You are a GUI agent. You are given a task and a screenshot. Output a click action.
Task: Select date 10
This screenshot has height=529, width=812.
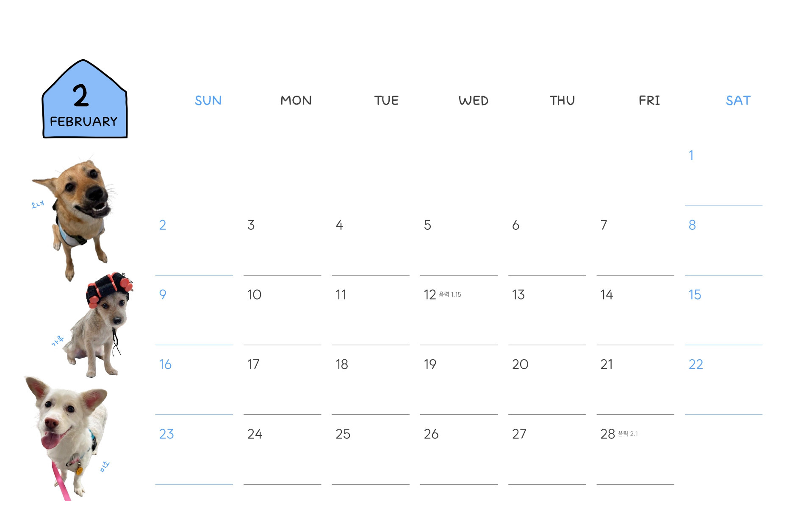[x=254, y=295]
